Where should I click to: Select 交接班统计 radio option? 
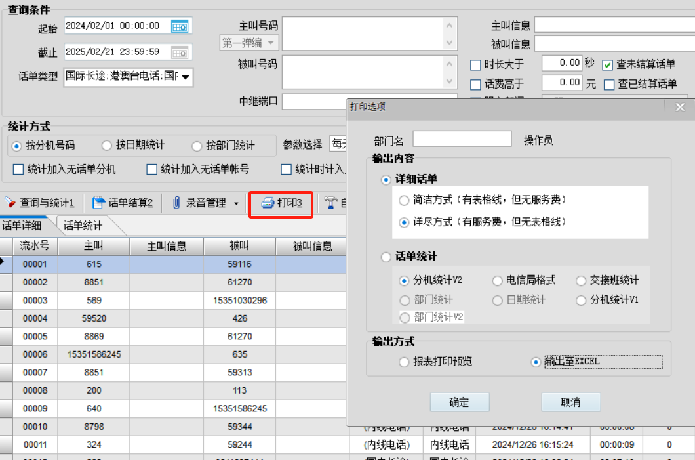(581, 281)
